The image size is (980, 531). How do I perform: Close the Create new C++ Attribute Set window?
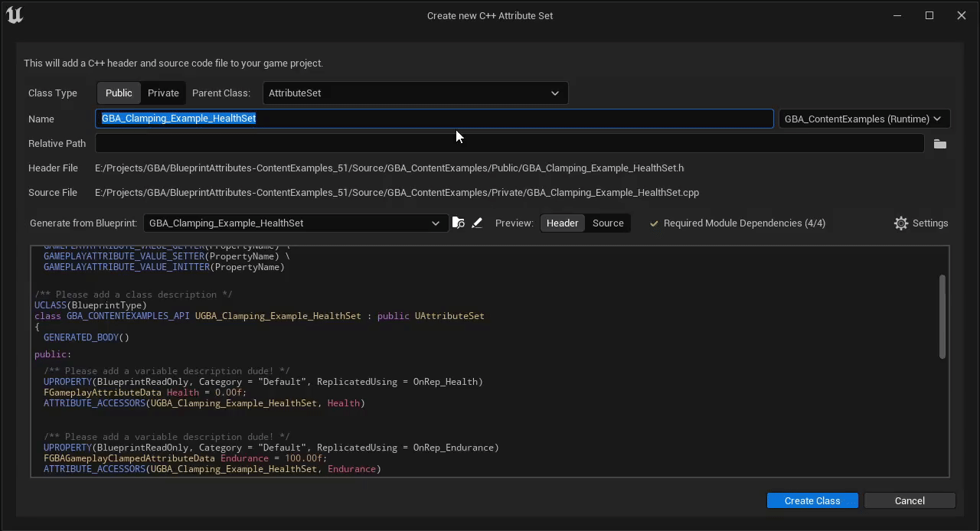962,15
